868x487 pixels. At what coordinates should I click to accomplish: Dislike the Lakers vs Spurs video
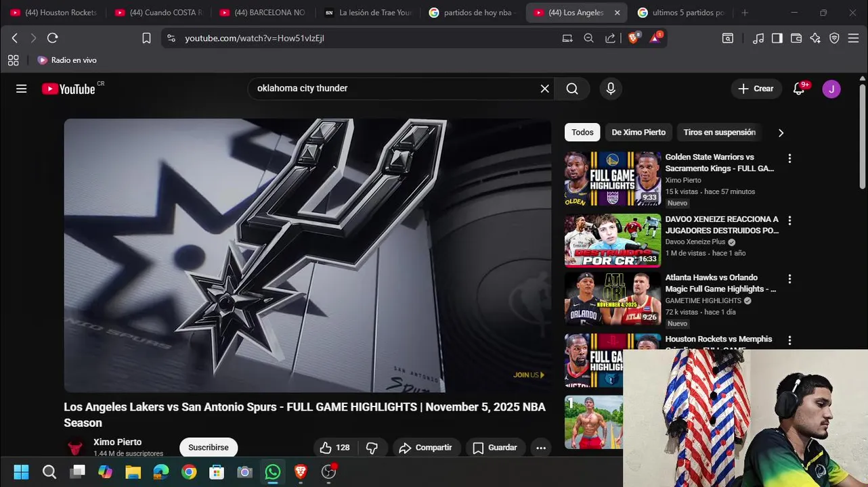point(372,448)
